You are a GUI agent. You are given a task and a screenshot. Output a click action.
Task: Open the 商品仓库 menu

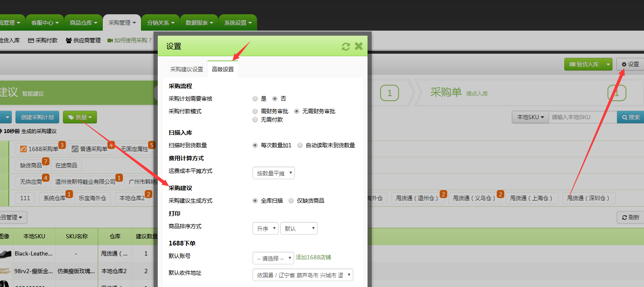pos(83,23)
